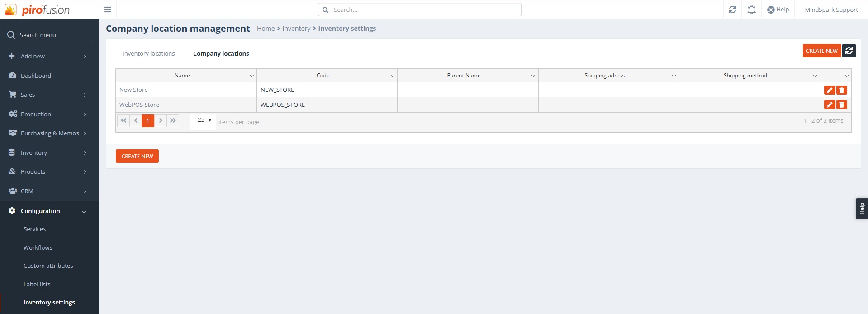Edit the New Store row
This screenshot has width=868, height=314.
click(x=829, y=90)
